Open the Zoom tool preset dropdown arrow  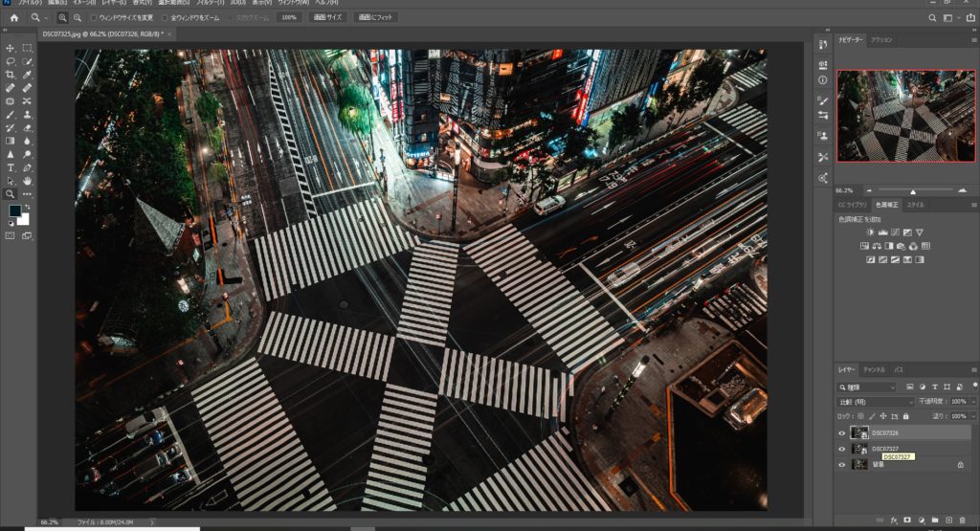tap(46, 18)
